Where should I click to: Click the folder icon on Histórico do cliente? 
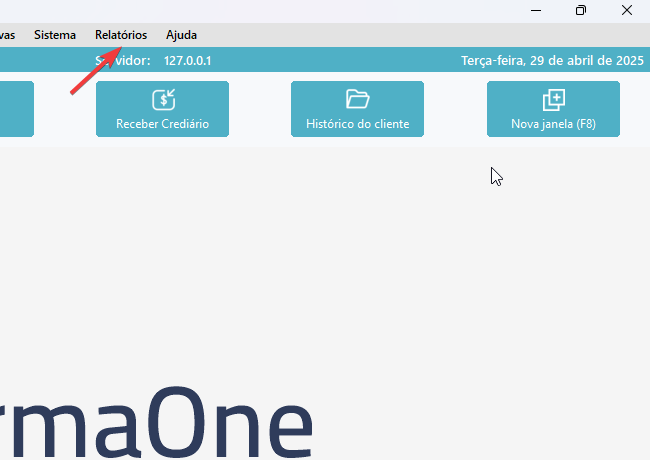[357, 99]
